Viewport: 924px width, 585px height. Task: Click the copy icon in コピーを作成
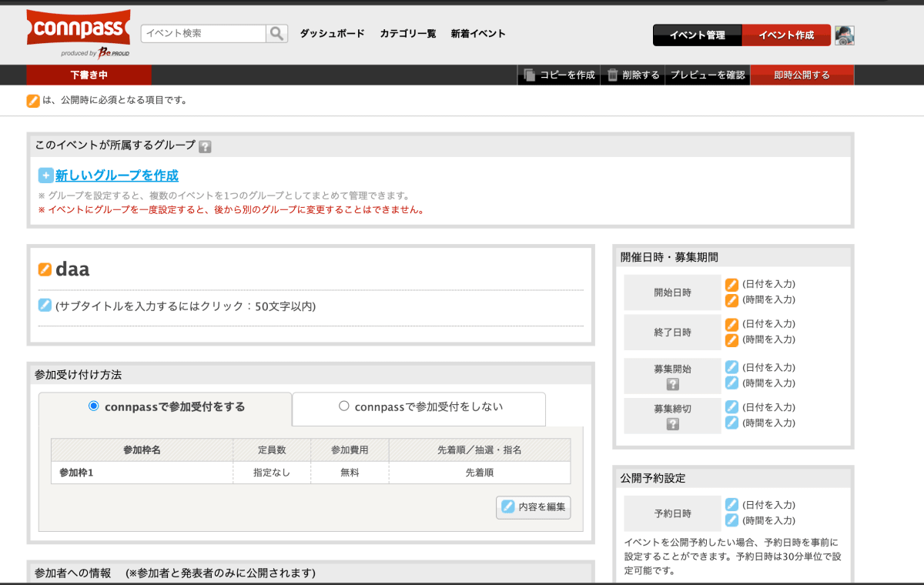529,75
